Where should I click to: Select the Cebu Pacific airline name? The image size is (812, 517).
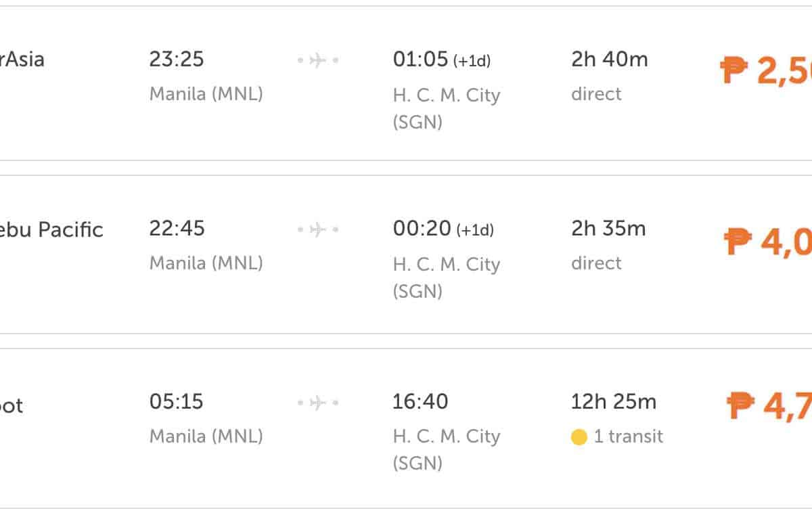coord(51,230)
